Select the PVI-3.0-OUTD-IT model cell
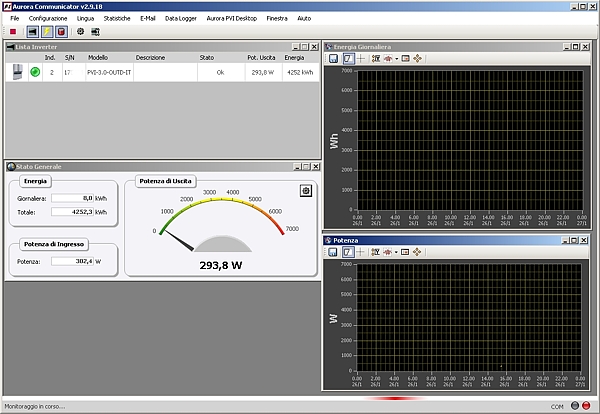Viewport: 600px width, 414px height. click(x=109, y=72)
